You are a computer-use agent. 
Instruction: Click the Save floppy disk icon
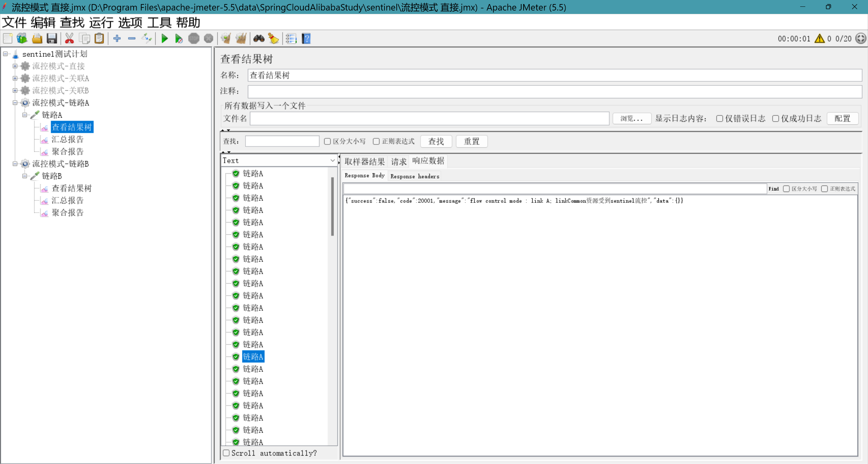(x=52, y=39)
